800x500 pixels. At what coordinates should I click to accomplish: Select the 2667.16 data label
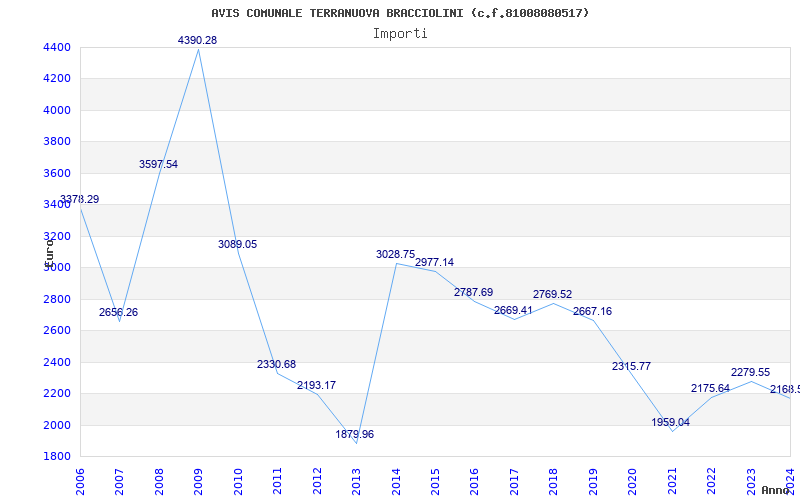tap(592, 311)
